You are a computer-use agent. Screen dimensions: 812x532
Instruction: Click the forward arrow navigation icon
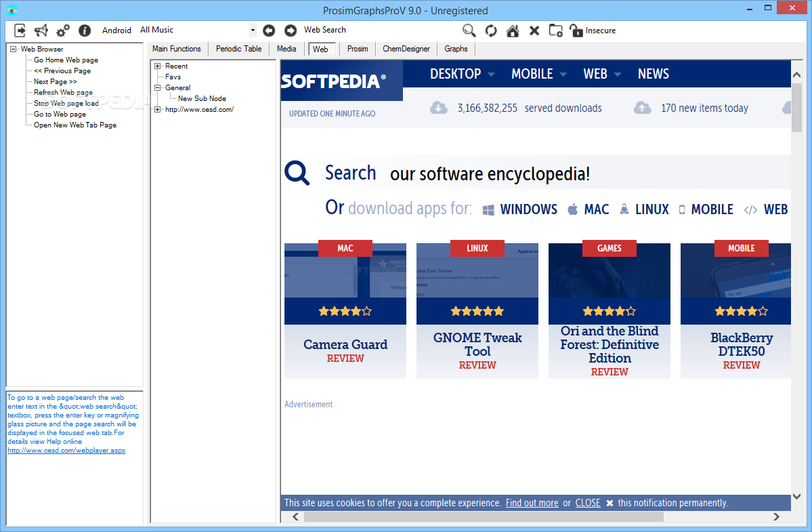click(291, 30)
